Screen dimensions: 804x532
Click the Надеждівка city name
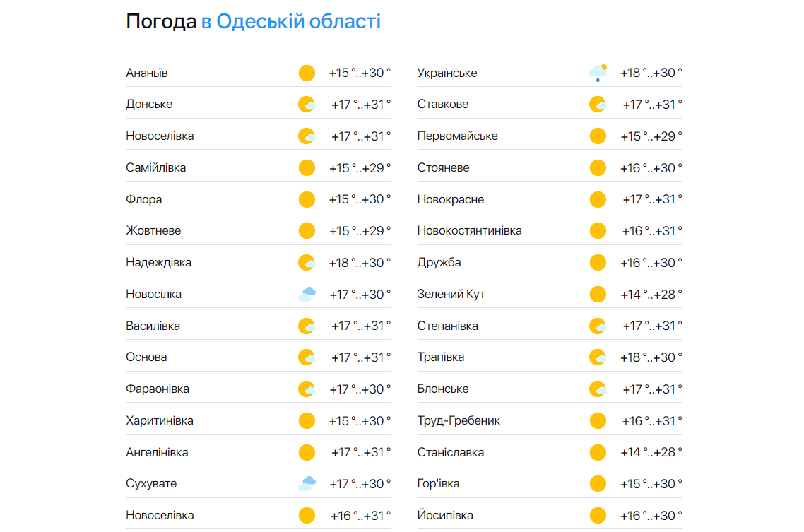coord(157,262)
